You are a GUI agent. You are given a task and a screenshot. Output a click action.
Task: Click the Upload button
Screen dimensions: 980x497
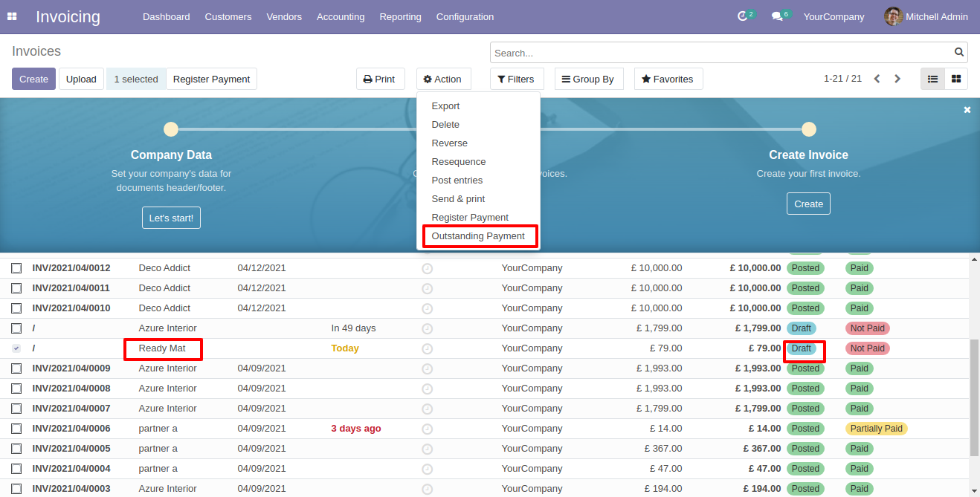[81, 79]
